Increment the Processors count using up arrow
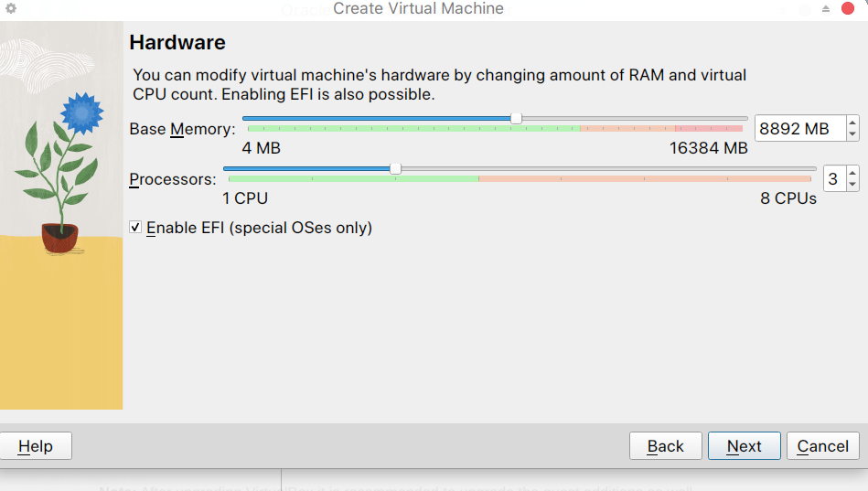Viewport: 868px width, 491px height. 852,173
